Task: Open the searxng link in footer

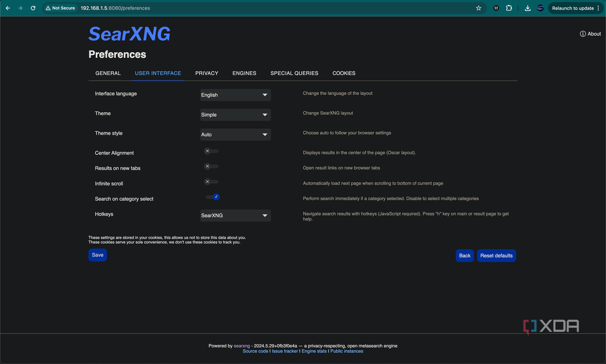Action: click(242, 346)
